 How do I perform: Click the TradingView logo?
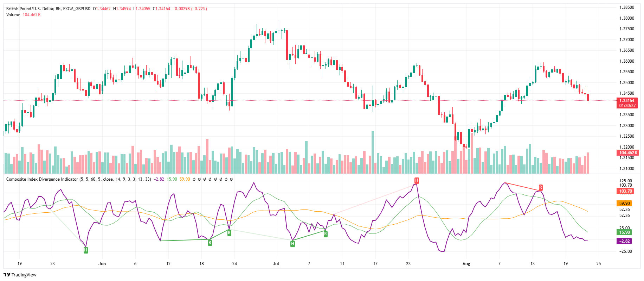pyautogui.click(x=20, y=275)
